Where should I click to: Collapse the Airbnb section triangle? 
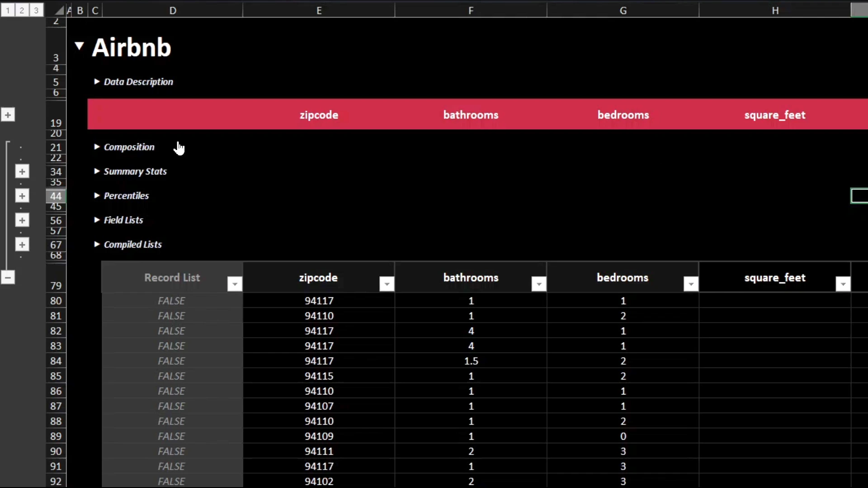[80, 46]
